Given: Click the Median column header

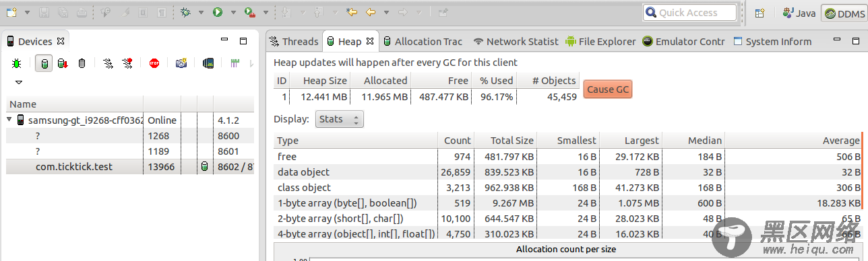Looking at the screenshot, I should tap(693, 141).
